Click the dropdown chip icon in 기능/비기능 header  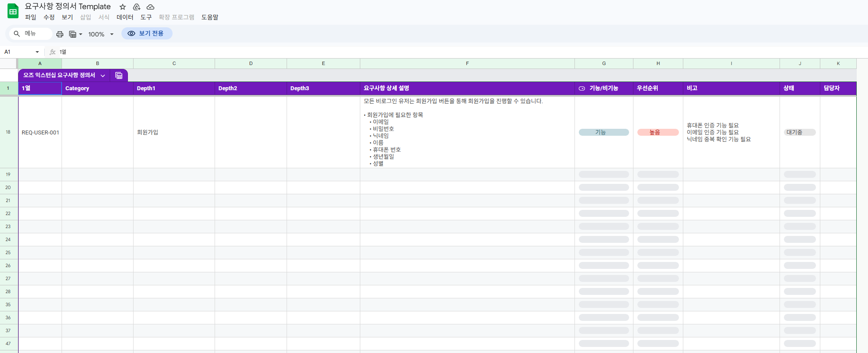[582, 88]
